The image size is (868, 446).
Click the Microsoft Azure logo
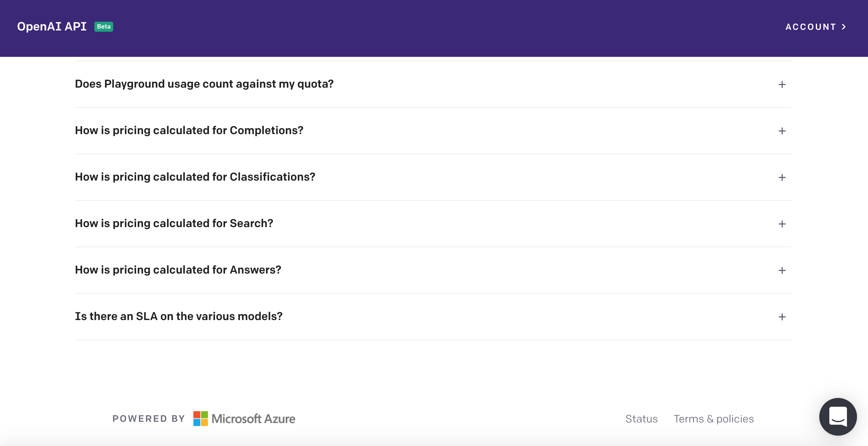coord(244,418)
